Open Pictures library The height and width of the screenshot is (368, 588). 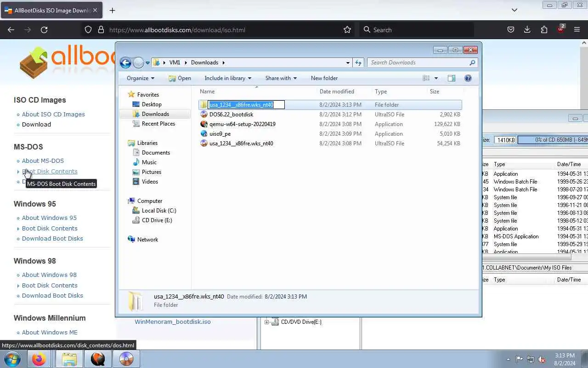152,172
